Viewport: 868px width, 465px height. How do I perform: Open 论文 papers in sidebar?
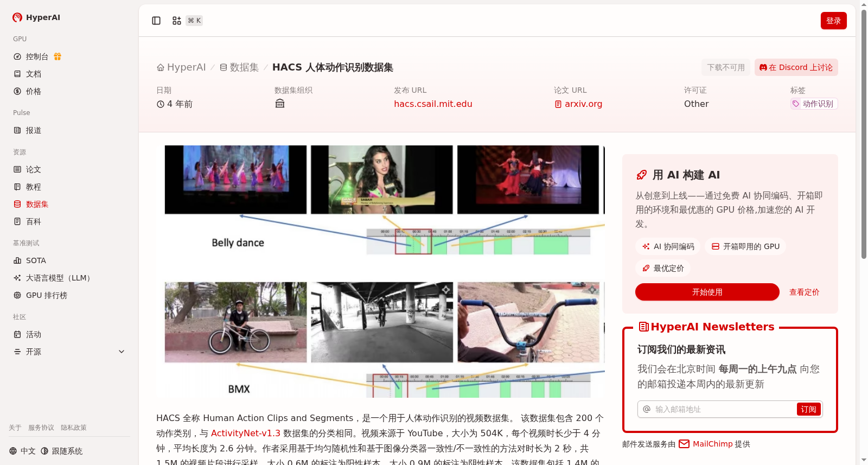click(x=34, y=169)
